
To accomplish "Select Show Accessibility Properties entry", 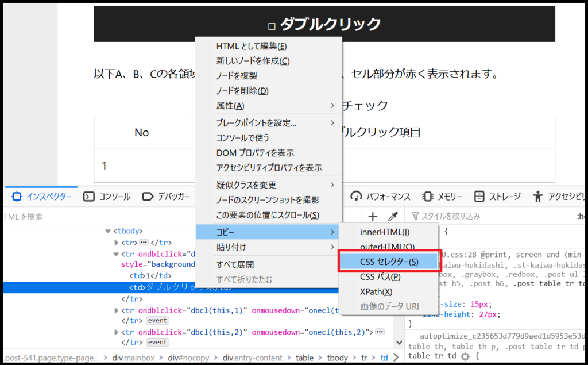I will tap(269, 168).
